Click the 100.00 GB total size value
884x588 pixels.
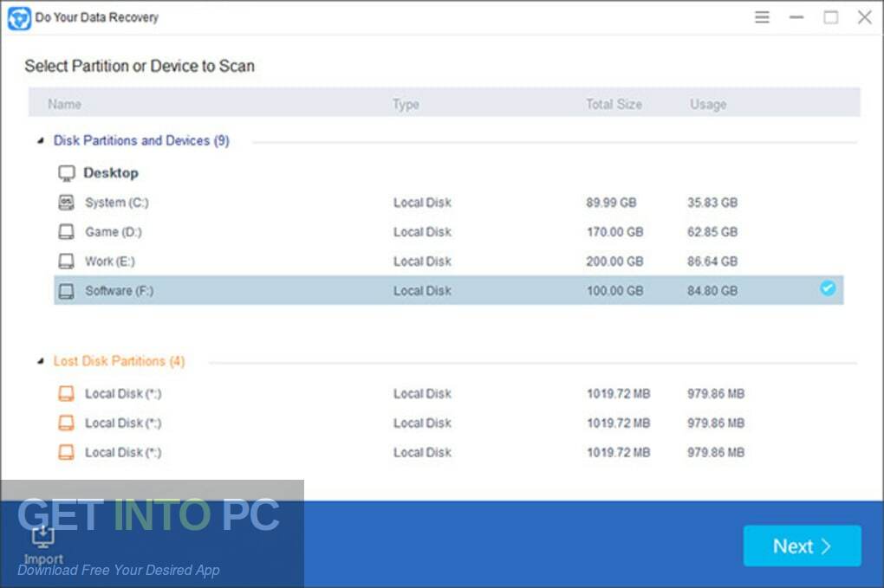(x=614, y=291)
